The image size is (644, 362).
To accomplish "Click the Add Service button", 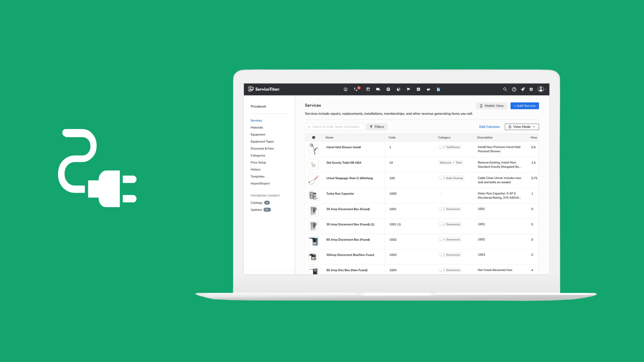I will click(525, 106).
